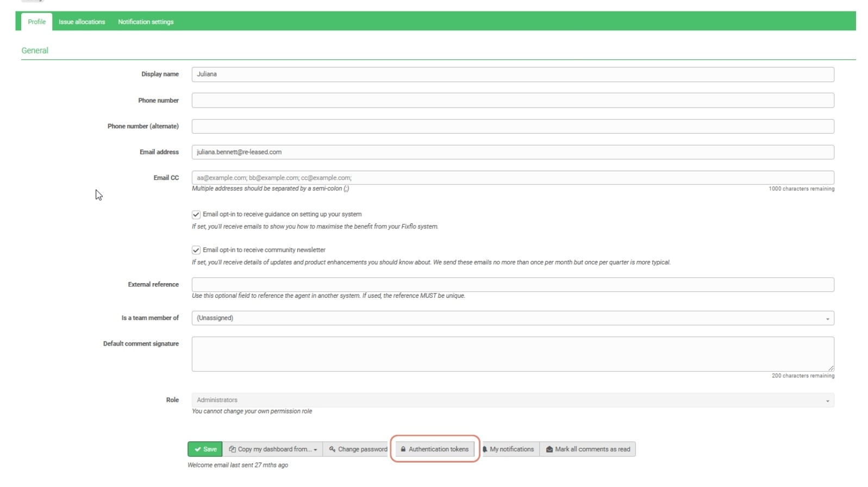868x487 pixels.
Task: Click the External reference uniqueness hint text
Action: [328, 296]
